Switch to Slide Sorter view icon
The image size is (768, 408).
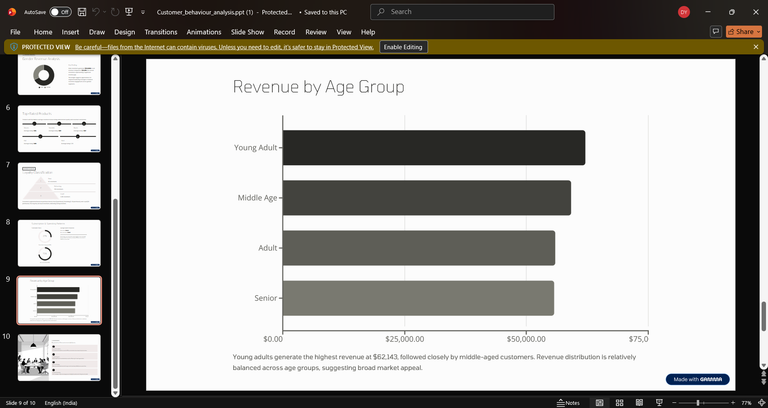[619, 403]
